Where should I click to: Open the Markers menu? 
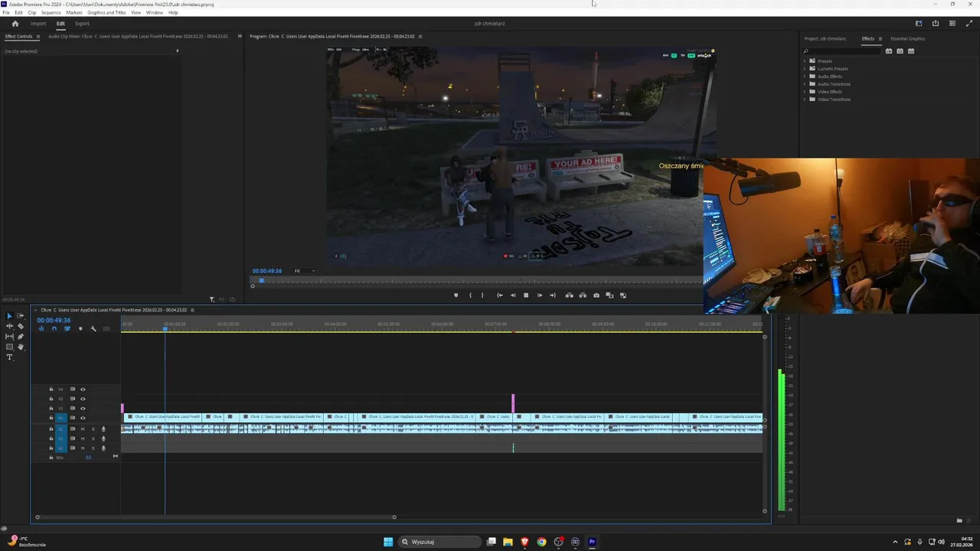coord(74,13)
